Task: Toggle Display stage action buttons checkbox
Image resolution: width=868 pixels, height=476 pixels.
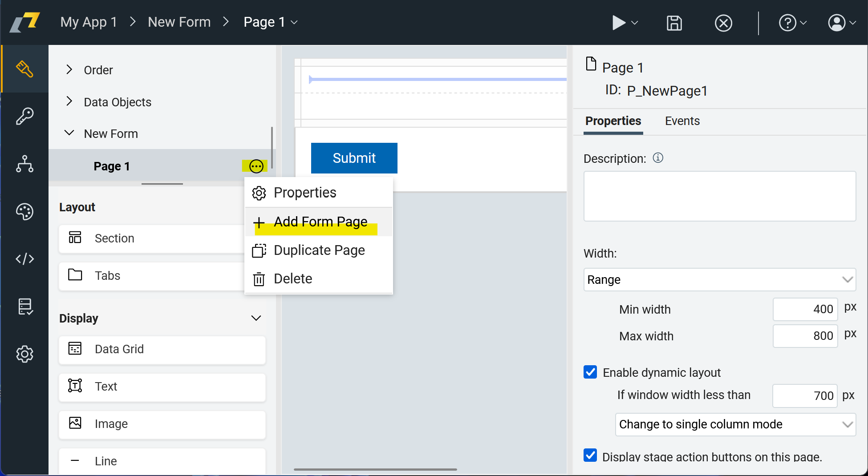Action: click(x=590, y=456)
